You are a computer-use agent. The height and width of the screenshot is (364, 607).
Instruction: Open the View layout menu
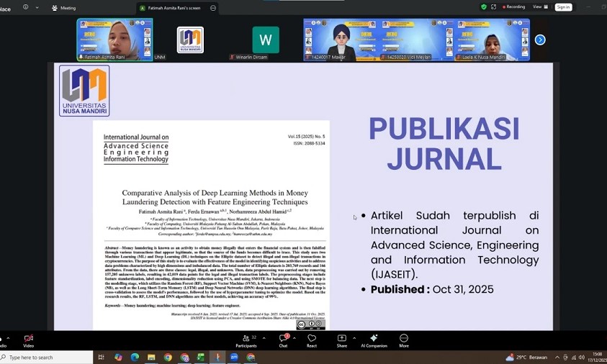[538, 7]
